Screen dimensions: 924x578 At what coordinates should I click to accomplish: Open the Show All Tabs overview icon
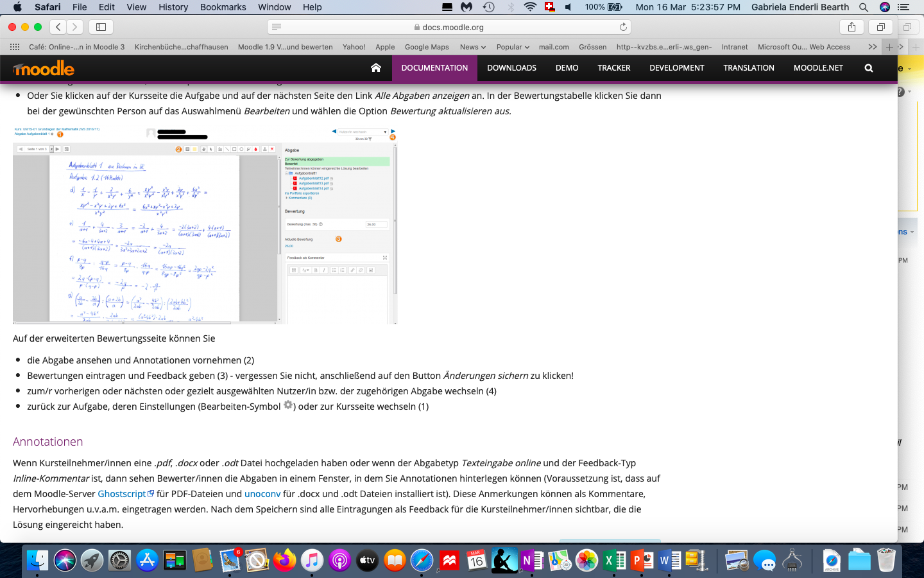coord(880,27)
